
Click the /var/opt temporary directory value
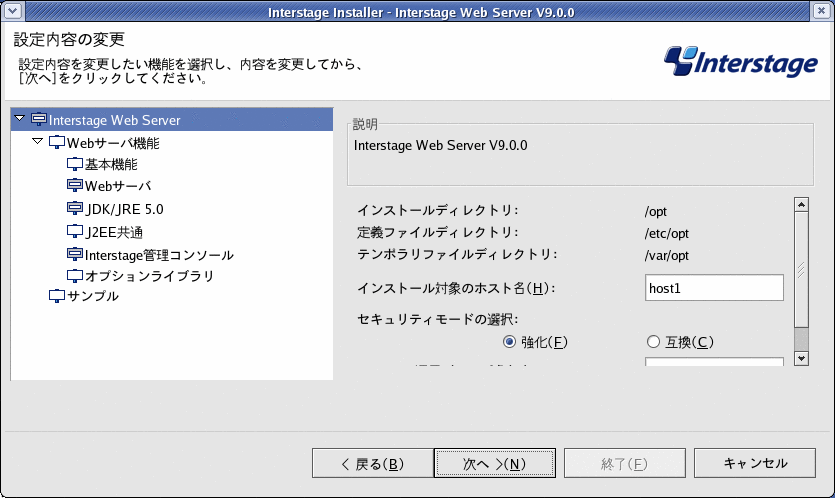tap(667, 255)
